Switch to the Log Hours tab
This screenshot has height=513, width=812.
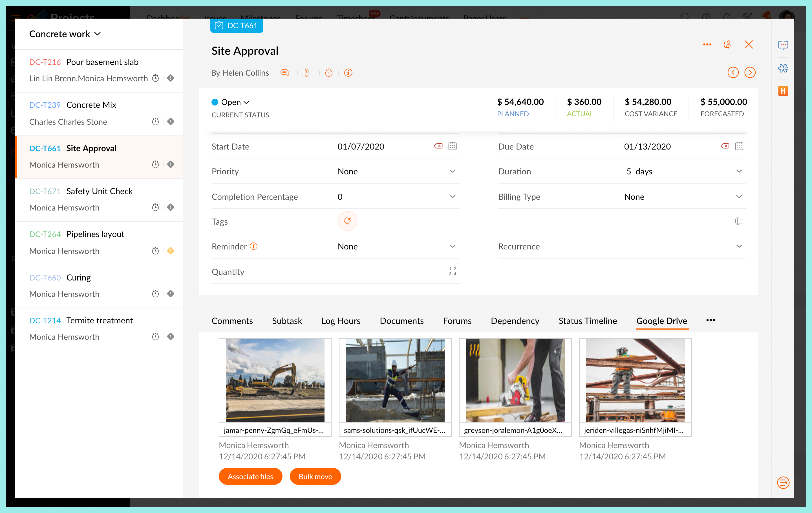[341, 321]
